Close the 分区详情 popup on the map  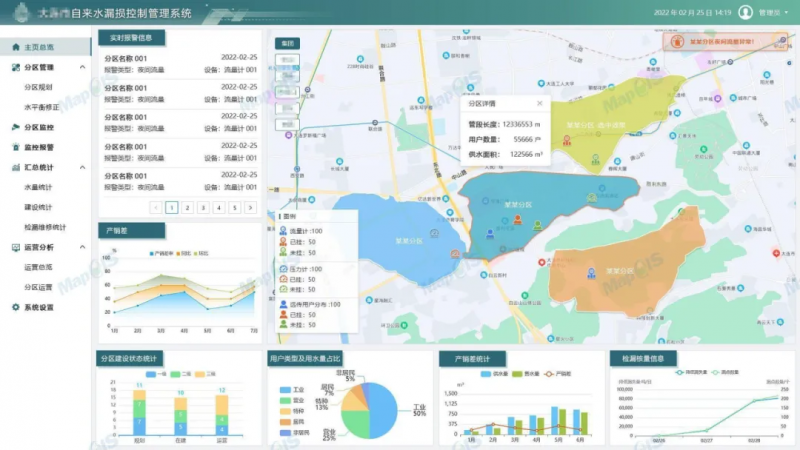click(540, 103)
